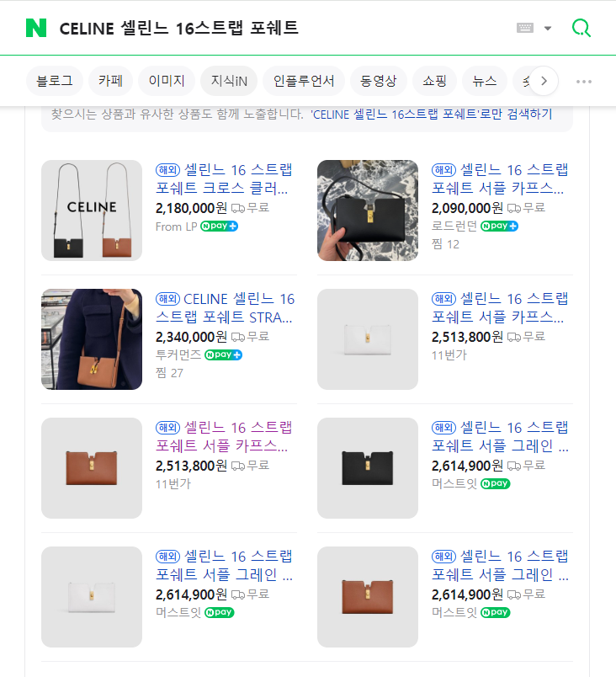Open the hand-held black bag thumbnail
Image resolution: width=616 pixels, height=677 pixels.
click(368, 210)
